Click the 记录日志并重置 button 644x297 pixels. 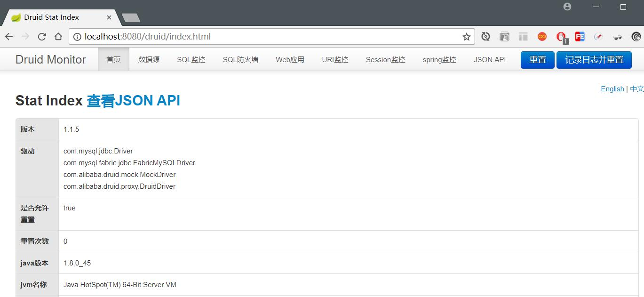594,60
